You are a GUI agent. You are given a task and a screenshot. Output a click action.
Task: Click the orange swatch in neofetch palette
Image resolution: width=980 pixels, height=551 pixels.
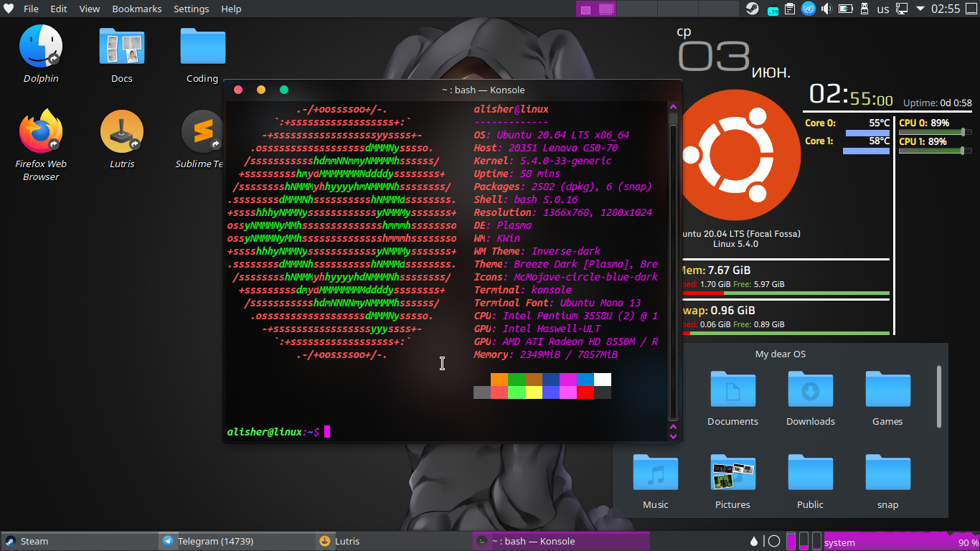coord(499,380)
